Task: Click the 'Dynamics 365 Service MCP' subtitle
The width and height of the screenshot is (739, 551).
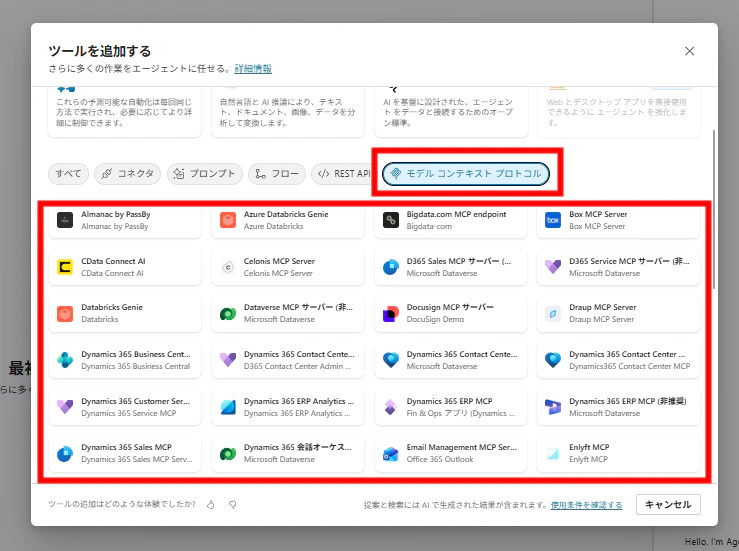Action: click(x=129, y=413)
